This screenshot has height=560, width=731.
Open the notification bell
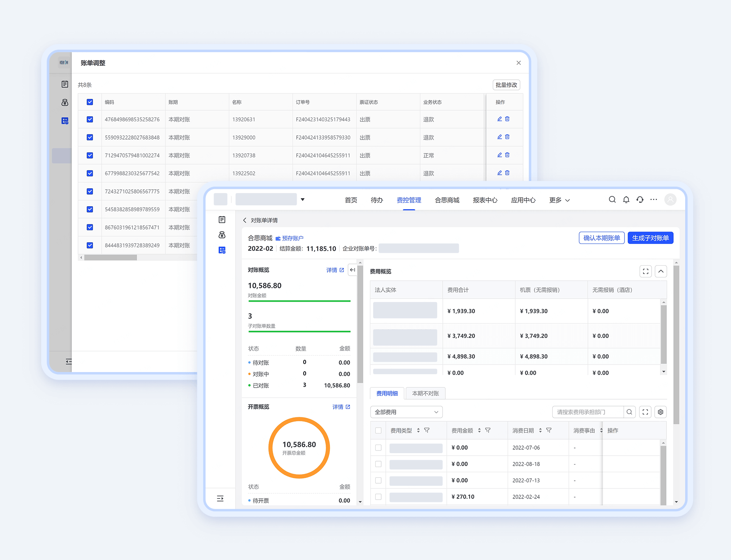626,200
